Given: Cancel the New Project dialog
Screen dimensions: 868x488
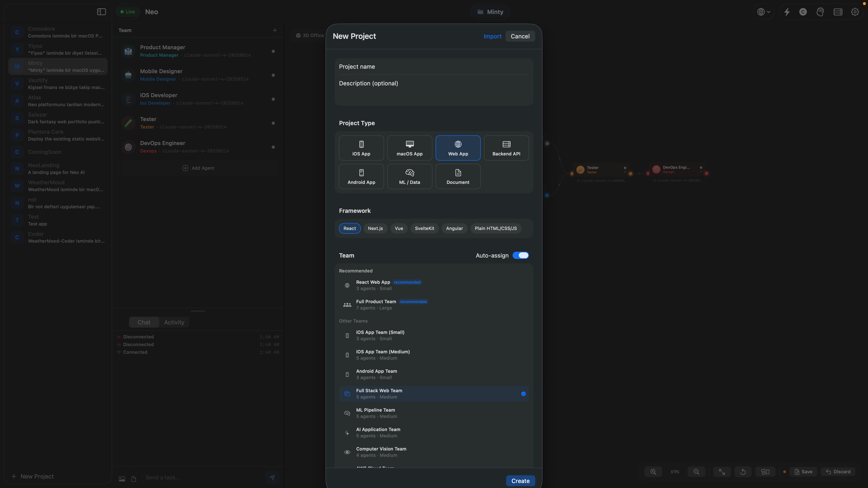Looking at the screenshot, I should 520,36.
